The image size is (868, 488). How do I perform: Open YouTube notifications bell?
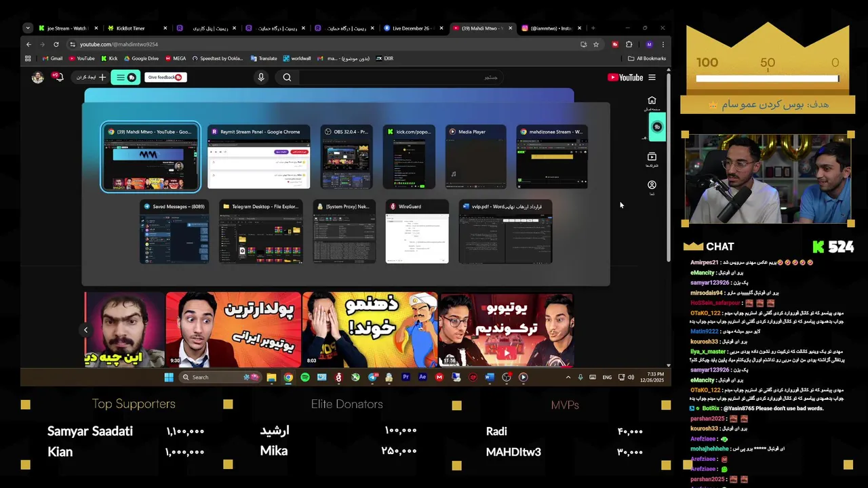coord(59,77)
